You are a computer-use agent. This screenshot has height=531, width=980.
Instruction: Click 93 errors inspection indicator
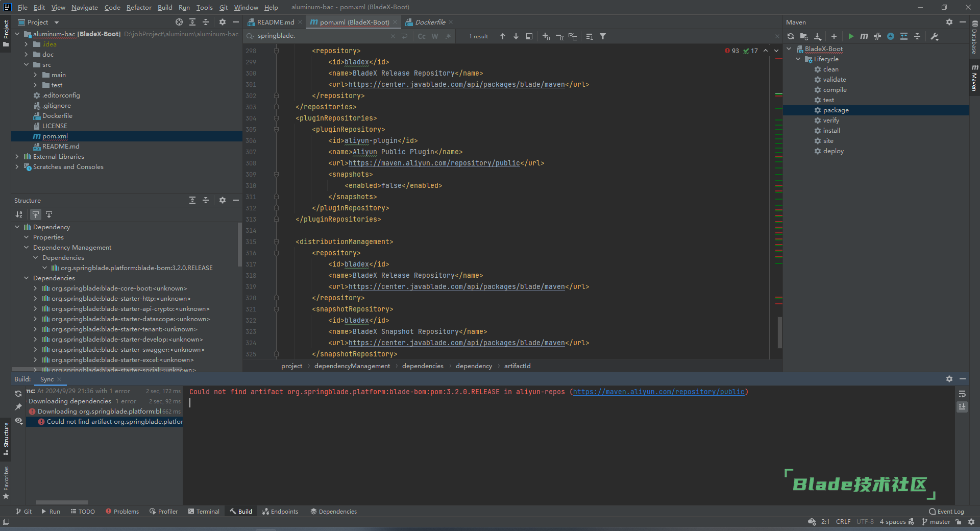click(x=731, y=51)
